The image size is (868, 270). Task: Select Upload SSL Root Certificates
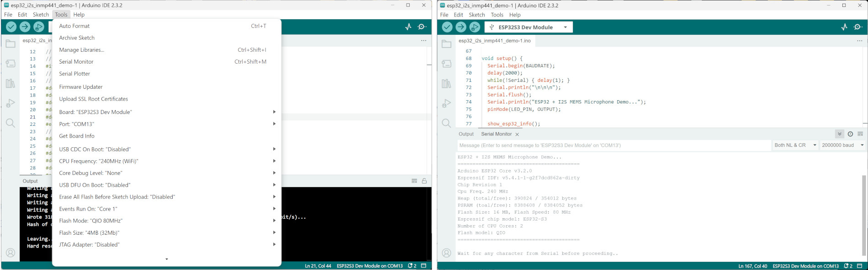[x=167, y=99]
